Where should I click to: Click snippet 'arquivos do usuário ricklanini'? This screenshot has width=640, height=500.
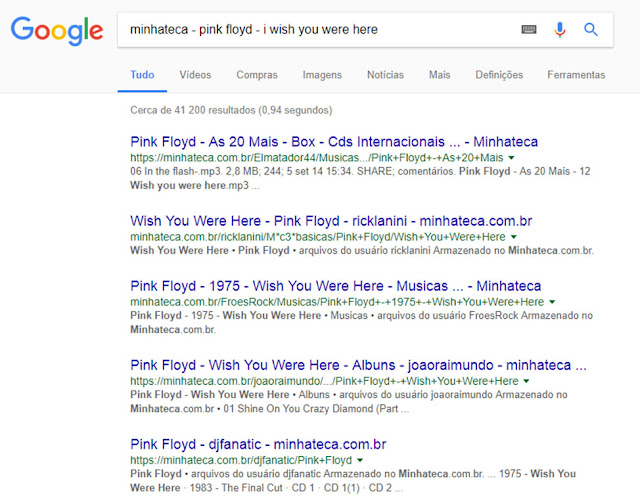(364, 251)
